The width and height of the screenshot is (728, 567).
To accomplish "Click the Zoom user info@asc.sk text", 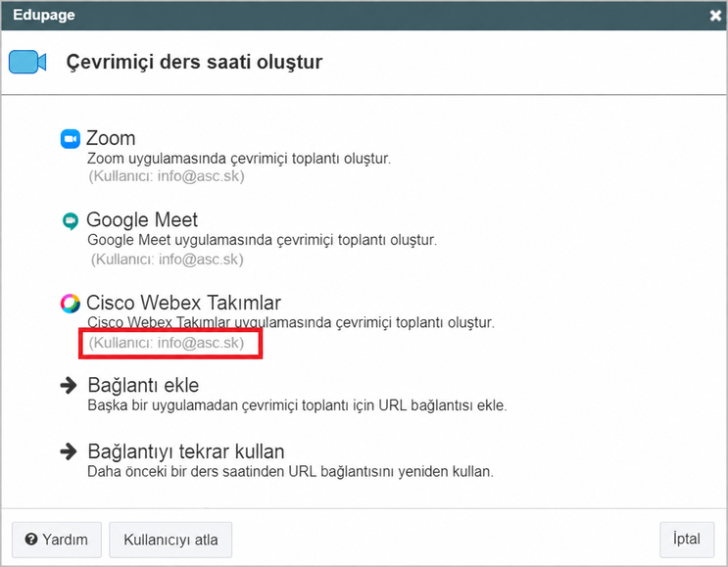I will tap(167, 176).
